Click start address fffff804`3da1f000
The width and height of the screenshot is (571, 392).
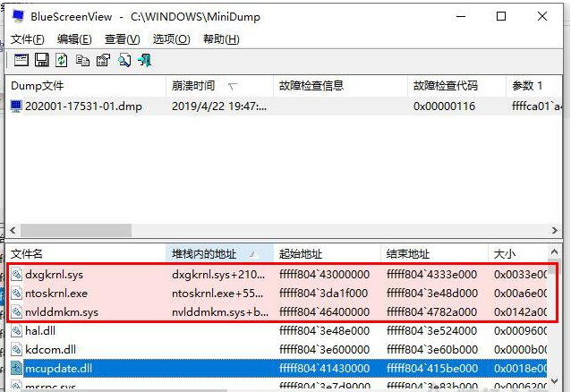coord(324,294)
